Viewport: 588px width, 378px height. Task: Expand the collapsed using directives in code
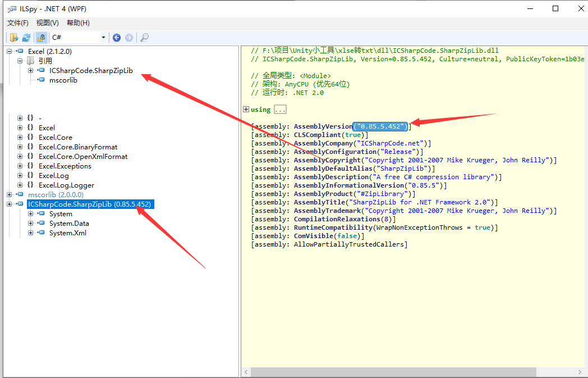coord(245,109)
